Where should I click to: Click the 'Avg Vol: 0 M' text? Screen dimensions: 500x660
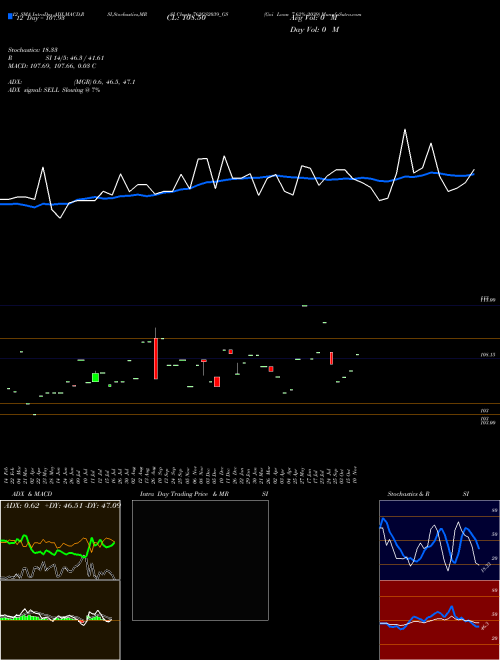314,18
